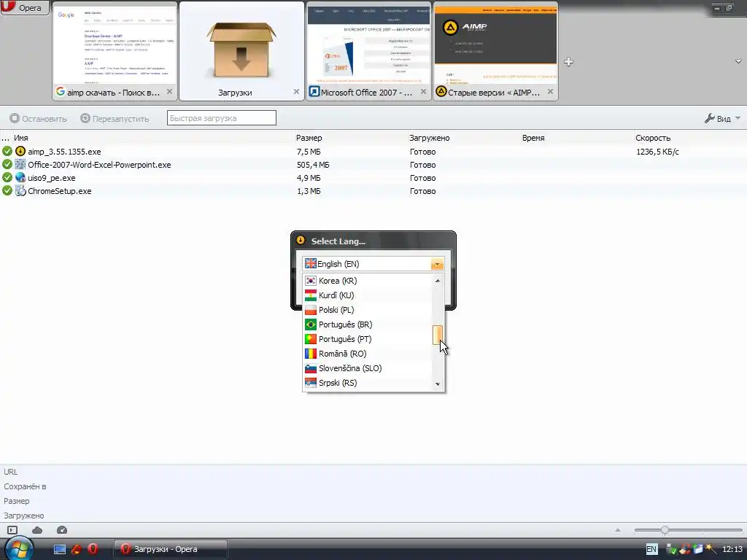The image size is (747, 560).
Task: Click the zoom slider handle
Action: (x=665, y=529)
